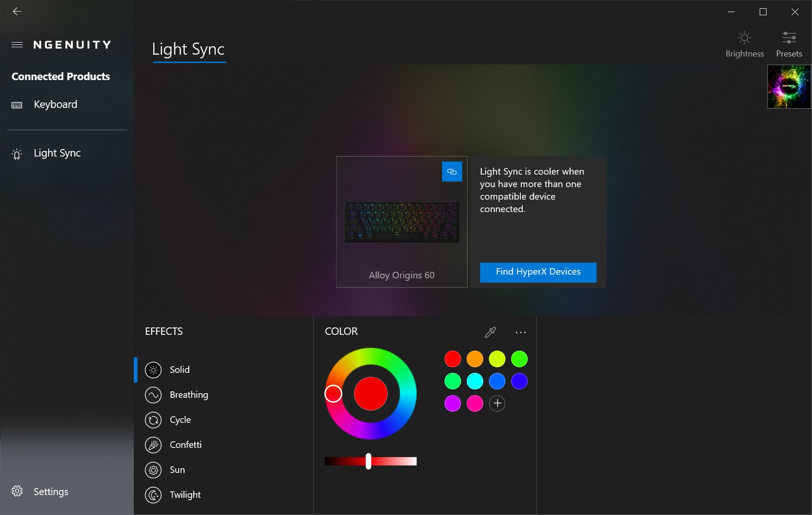Pick the pink color swatch
The width and height of the screenshot is (812, 515).
tap(475, 403)
